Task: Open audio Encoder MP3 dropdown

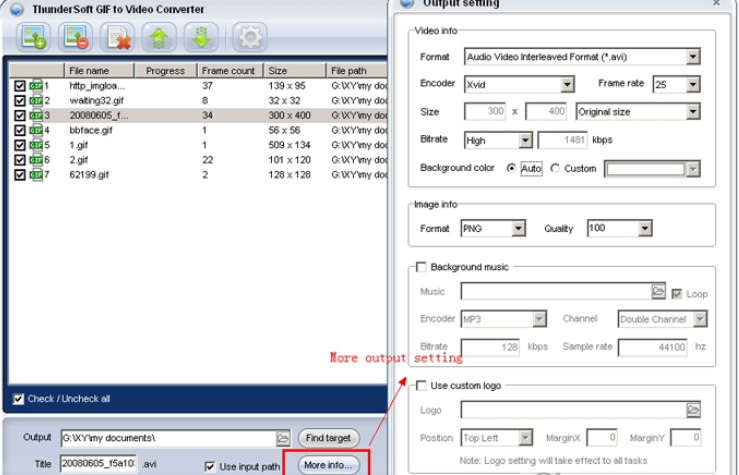Action: tap(540, 319)
